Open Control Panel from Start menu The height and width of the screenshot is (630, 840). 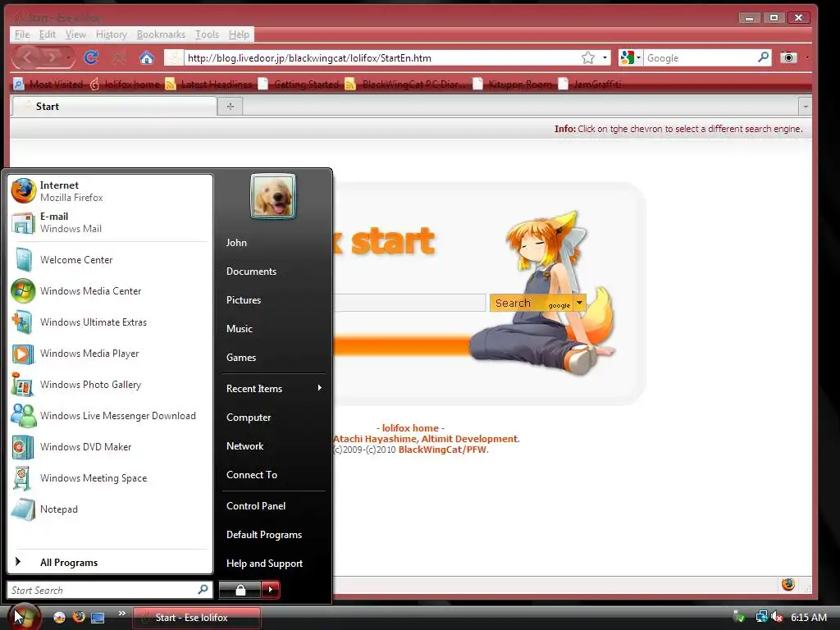tap(273, 505)
